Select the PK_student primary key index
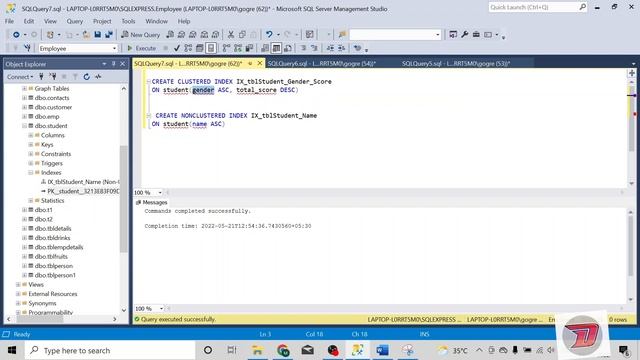 [83, 191]
